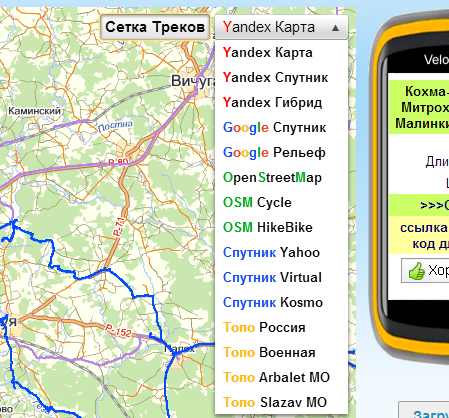This screenshot has height=418, width=449.
Task: Select Топо Arbalet MO map
Action: tap(282, 378)
